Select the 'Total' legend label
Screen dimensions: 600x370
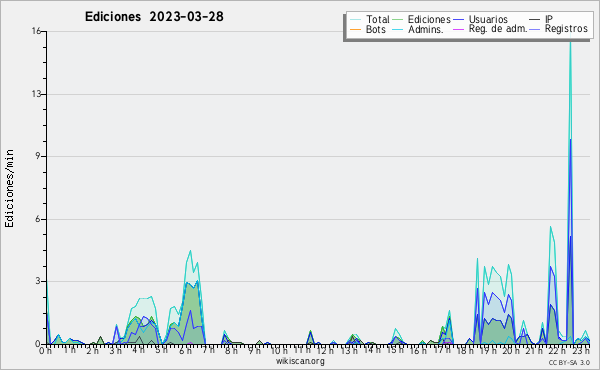pyautogui.click(x=378, y=19)
